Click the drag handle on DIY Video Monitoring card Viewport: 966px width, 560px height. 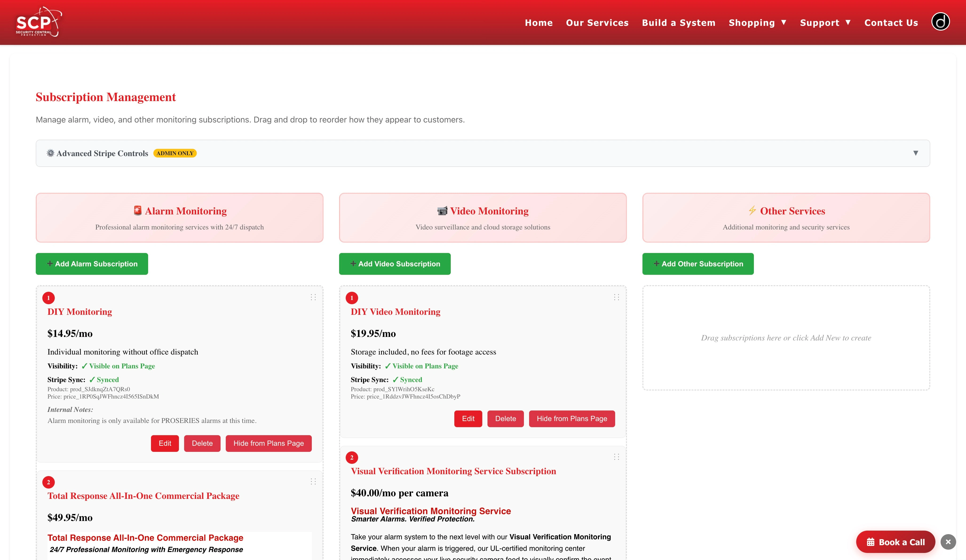[616, 297]
